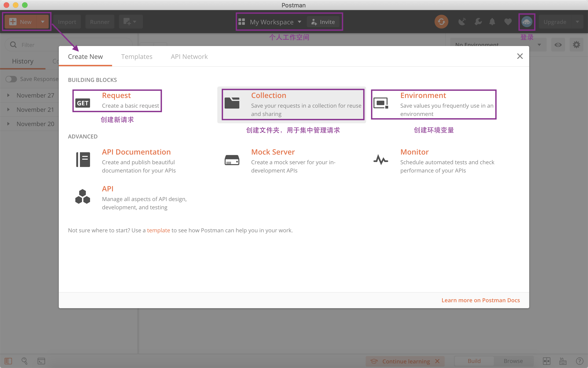588x368 pixels.
Task: Click the Monitor pulse icon
Action: click(x=381, y=160)
